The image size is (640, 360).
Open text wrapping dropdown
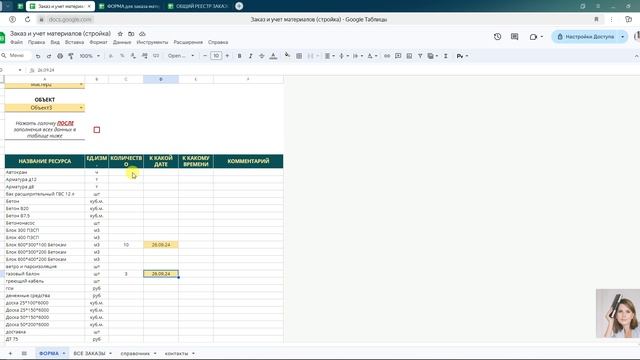(358, 56)
